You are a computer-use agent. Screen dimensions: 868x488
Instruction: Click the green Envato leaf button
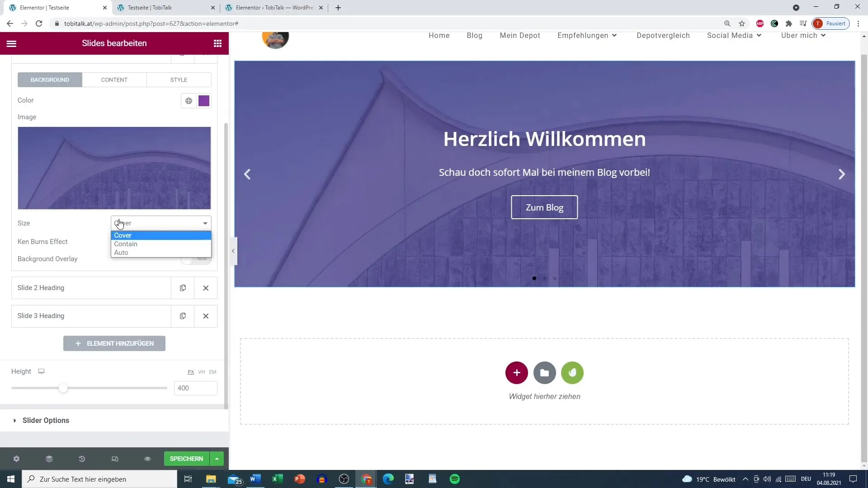[572, 373]
